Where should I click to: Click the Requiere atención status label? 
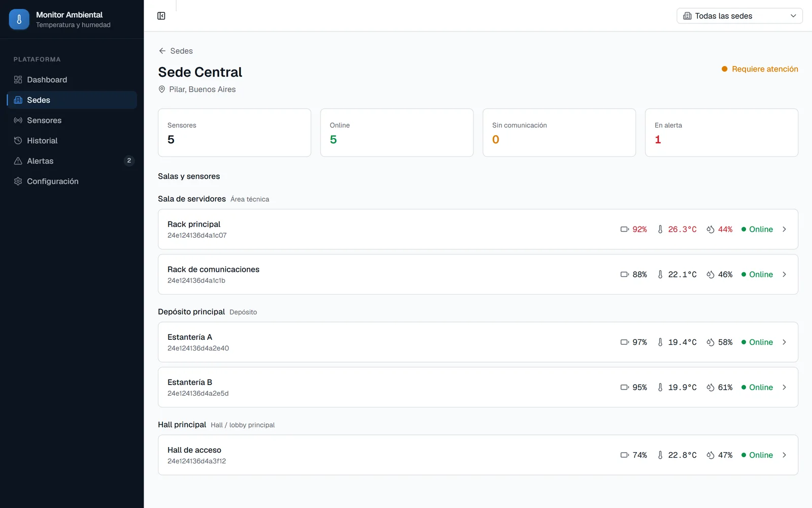[x=760, y=69]
